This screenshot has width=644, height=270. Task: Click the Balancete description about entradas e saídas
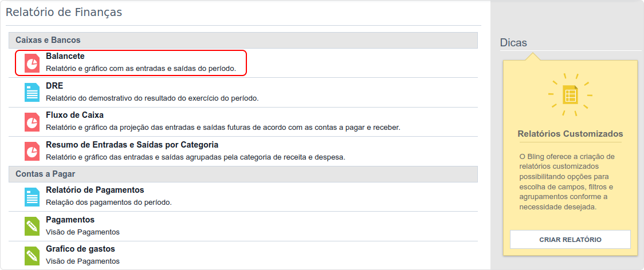141,69
